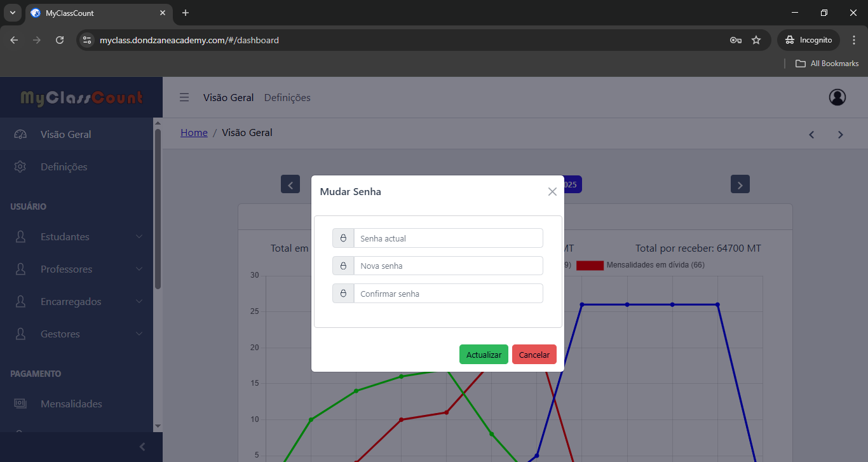868x462 pixels.
Task: Collapse the sidebar using bottom arrow
Action: 142,447
